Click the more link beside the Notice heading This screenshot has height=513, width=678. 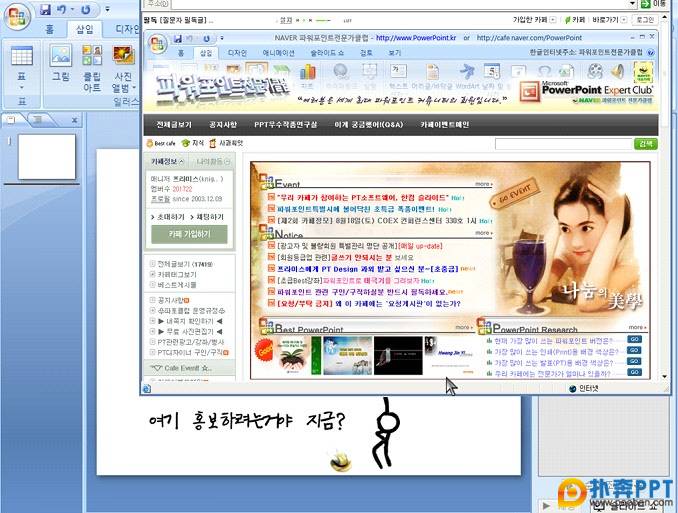[483, 233]
